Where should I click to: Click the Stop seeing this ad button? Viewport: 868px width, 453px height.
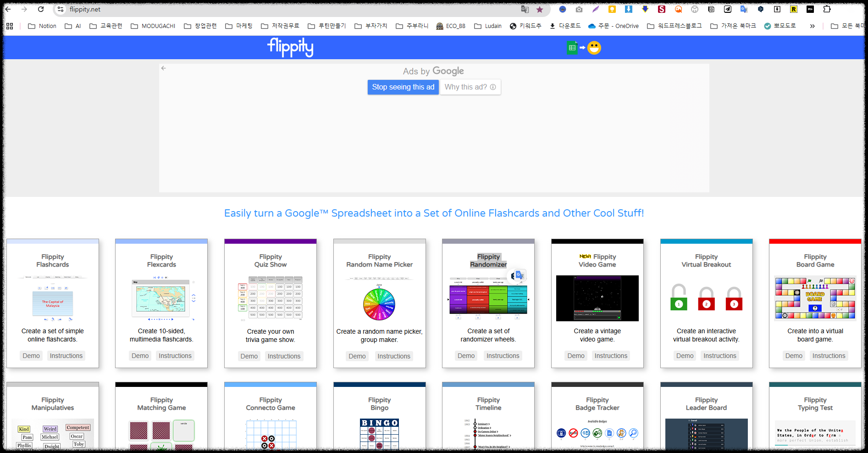point(403,87)
